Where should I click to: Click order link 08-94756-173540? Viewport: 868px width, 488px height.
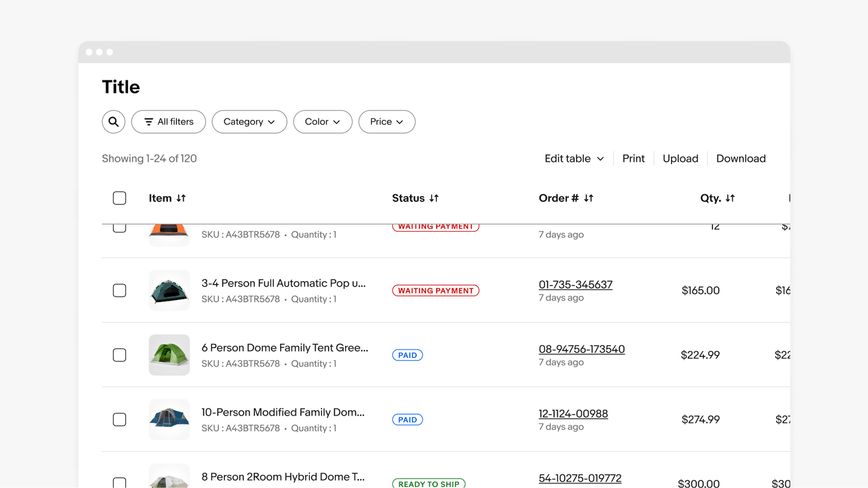[x=581, y=348]
